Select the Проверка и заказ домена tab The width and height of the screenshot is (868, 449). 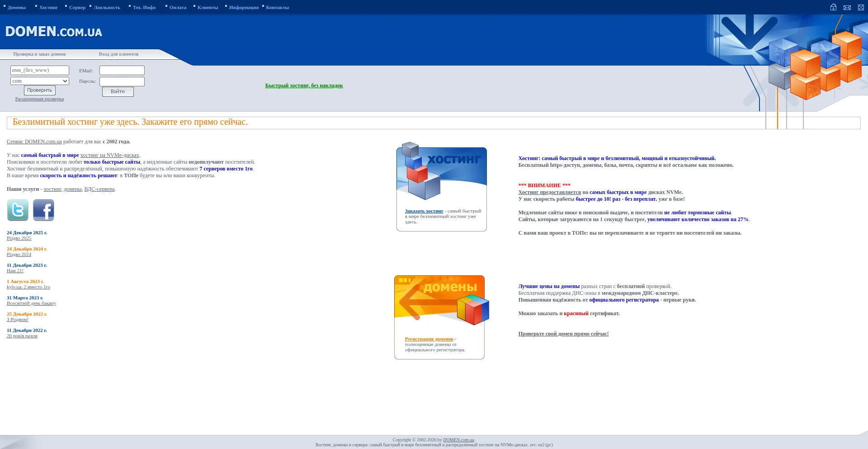click(x=39, y=54)
